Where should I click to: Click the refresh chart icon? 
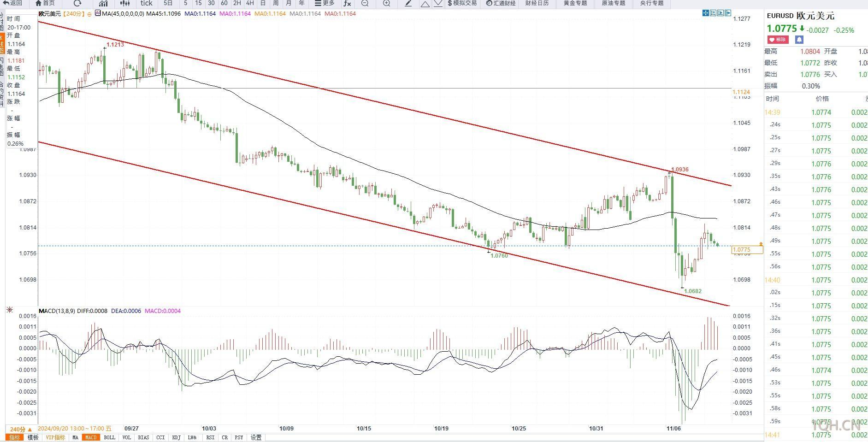(x=77, y=3)
